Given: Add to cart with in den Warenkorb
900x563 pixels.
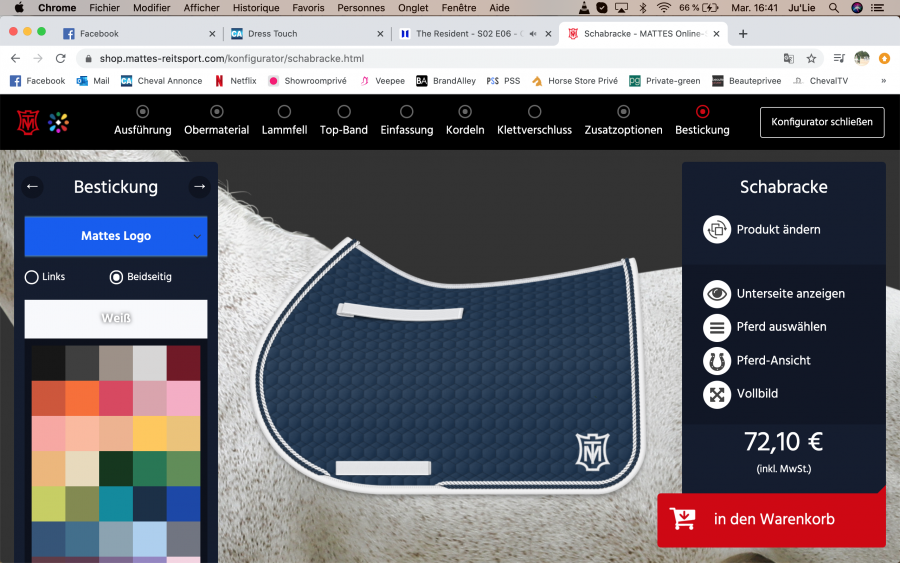Looking at the screenshot, I should [771, 520].
